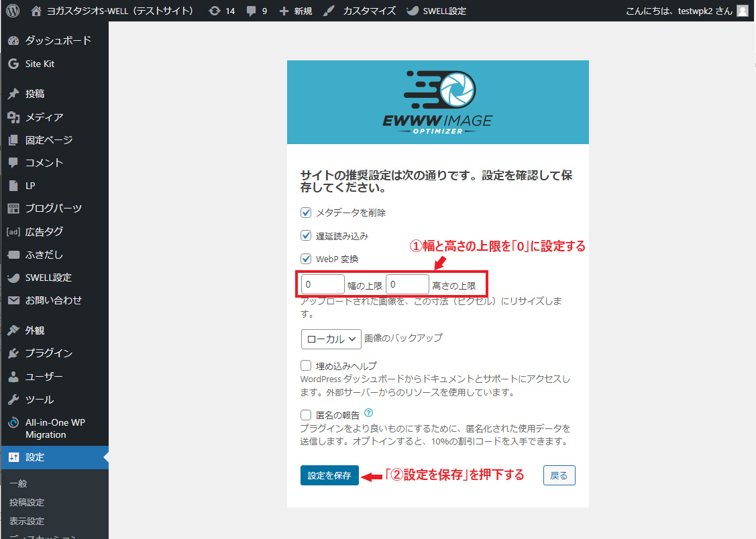756x539 pixels.
Task: Click SWELL設定 icon in top bar
Action: point(413,11)
